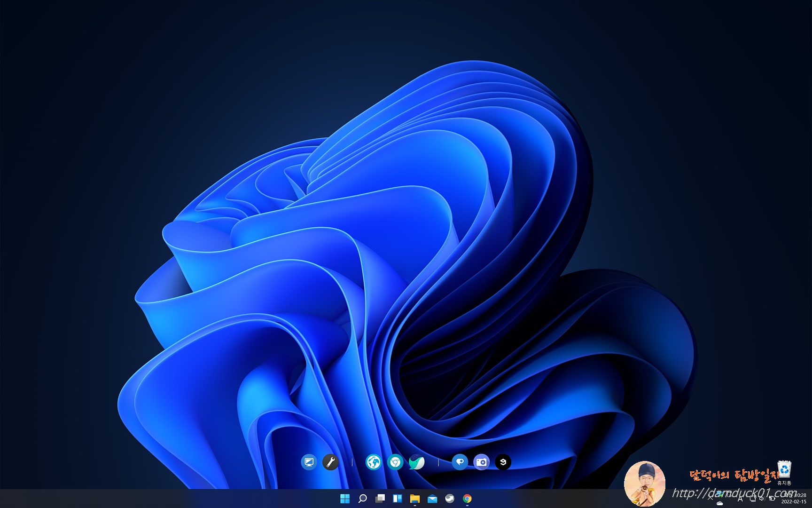Viewport: 812px width, 508px height.
Task: Launch the teal Chrome-style dock icon
Action: click(x=395, y=462)
